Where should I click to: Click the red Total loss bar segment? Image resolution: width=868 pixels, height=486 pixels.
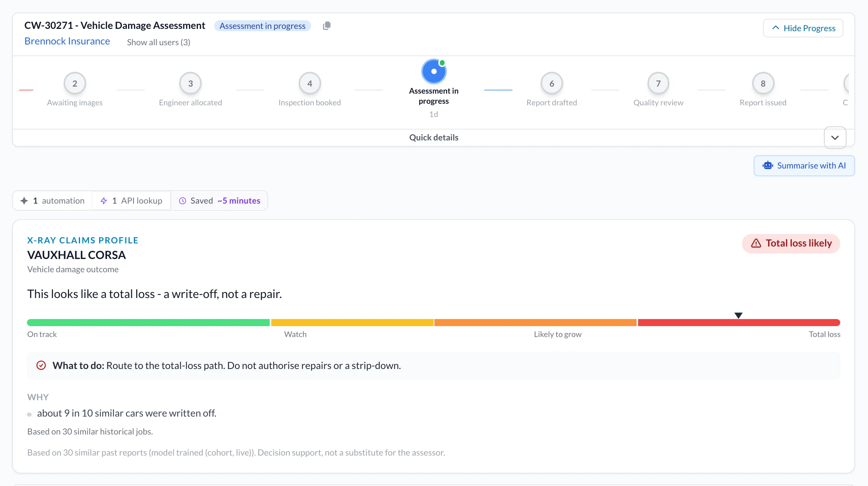click(x=739, y=323)
